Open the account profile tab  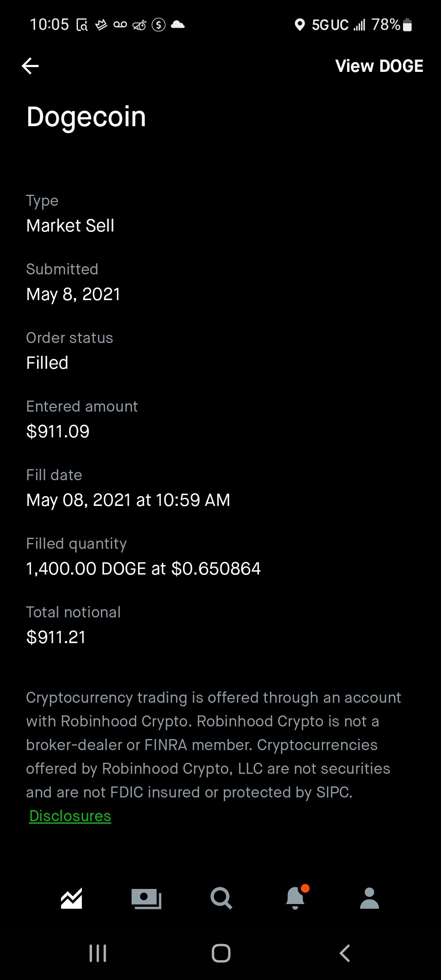point(370,898)
